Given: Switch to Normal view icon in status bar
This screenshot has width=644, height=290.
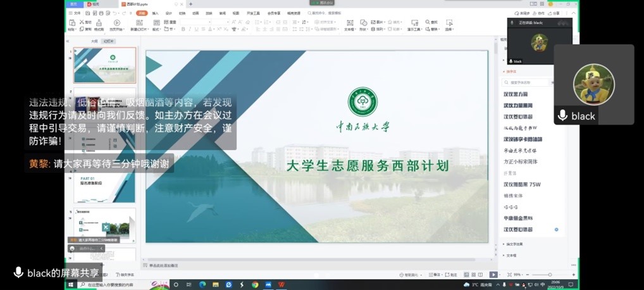Looking at the screenshot, I should 467,274.
